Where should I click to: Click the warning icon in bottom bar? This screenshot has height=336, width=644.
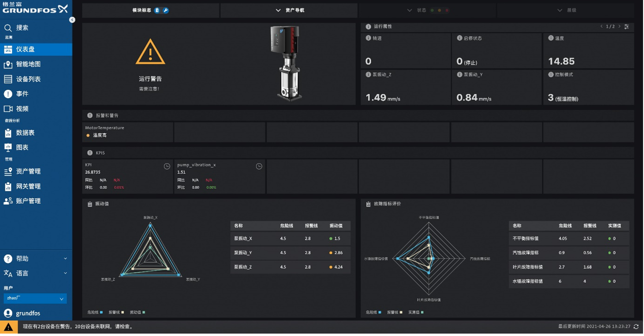(9, 327)
